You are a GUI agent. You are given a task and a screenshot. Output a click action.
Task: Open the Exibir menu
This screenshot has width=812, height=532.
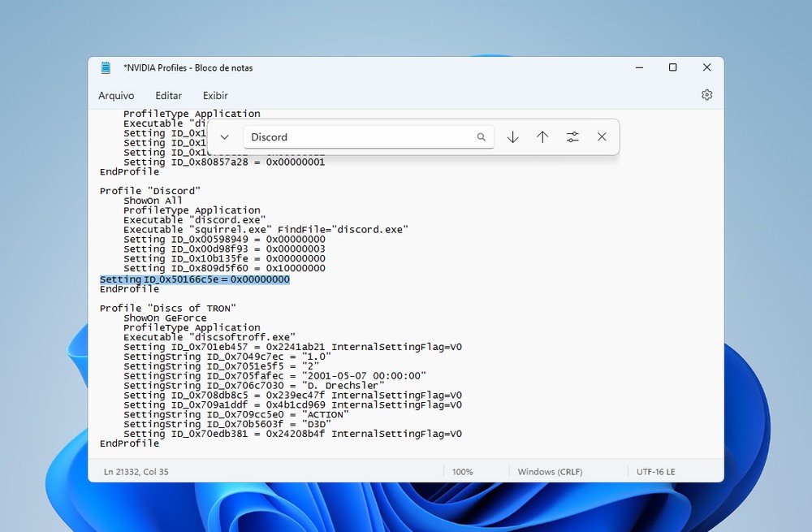click(215, 95)
